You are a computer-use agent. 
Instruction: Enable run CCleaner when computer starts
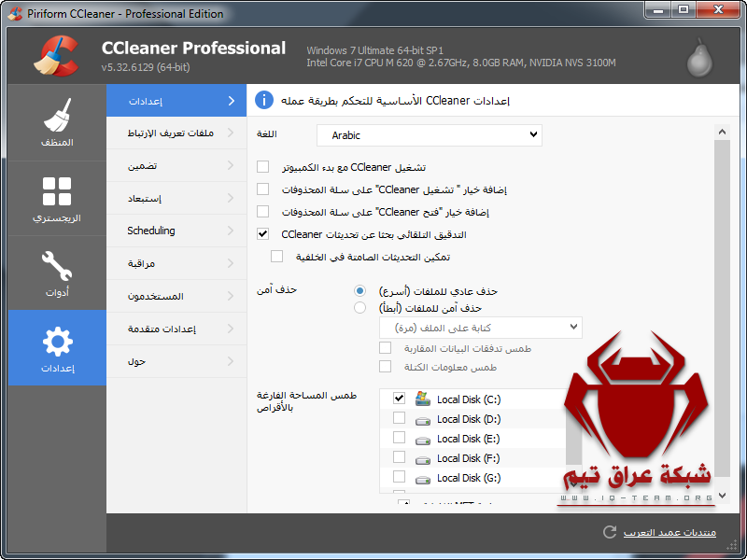pyautogui.click(x=262, y=167)
